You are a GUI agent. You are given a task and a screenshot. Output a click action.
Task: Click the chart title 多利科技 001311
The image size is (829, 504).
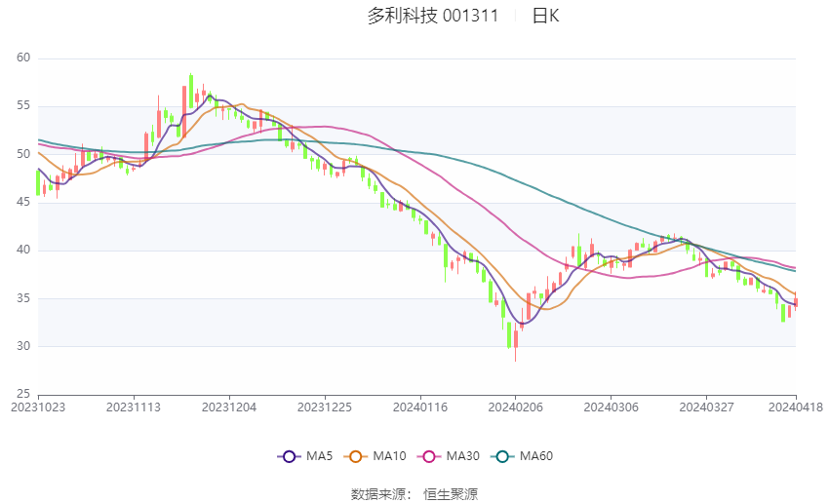coord(433,16)
